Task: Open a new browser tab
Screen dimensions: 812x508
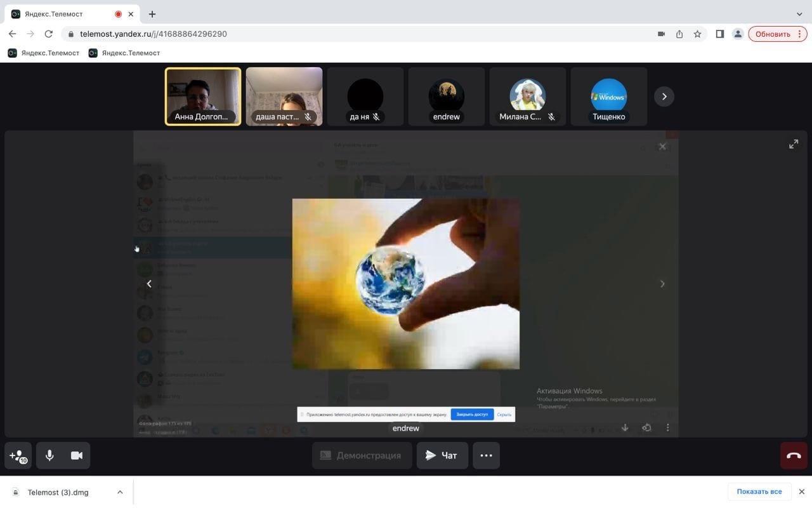Action: coord(152,14)
